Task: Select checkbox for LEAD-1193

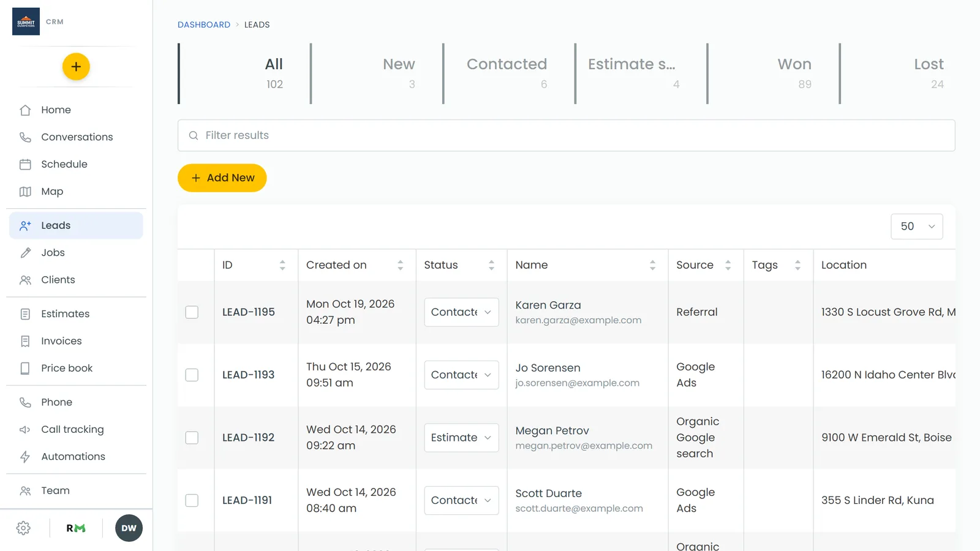Action: point(192,375)
